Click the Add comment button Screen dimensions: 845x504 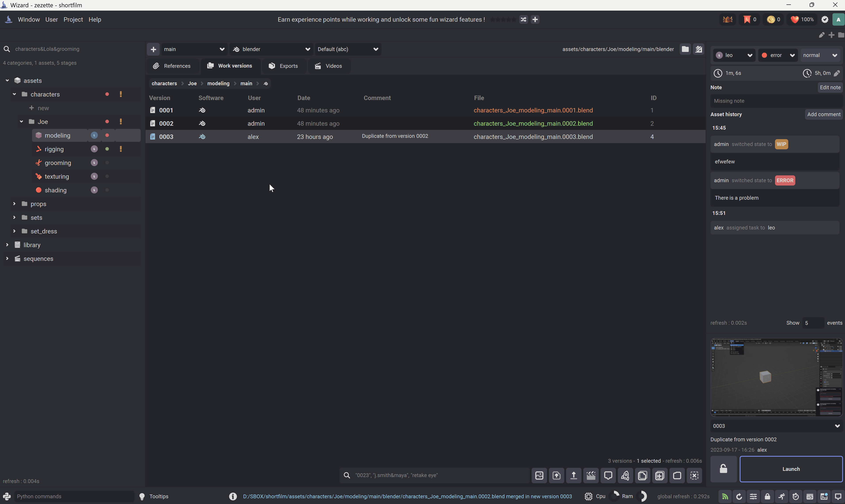point(824,114)
